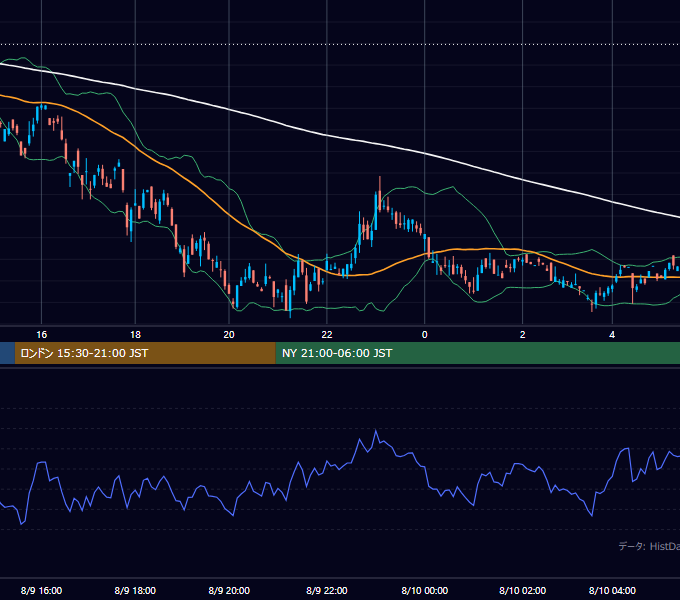Click the '8/10 04:00' date label

[x=612, y=590]
